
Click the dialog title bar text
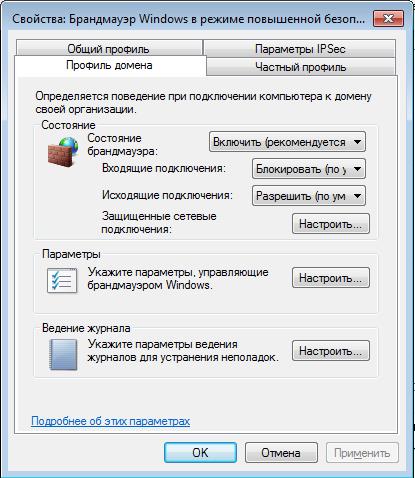pos(188,19)
